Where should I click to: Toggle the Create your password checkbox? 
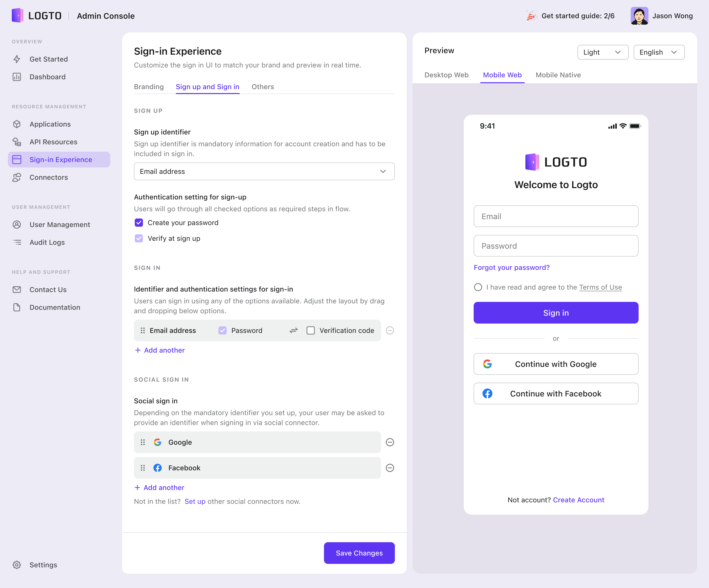[x=139, y=223]
